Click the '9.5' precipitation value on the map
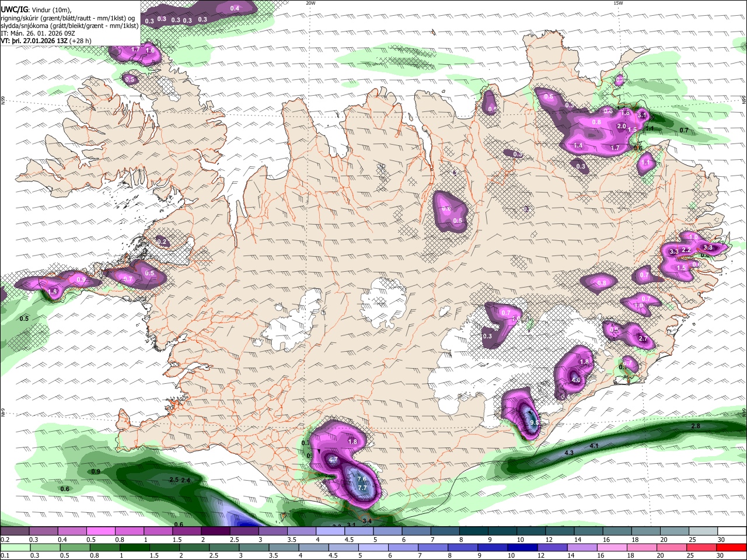 point(533,423)
